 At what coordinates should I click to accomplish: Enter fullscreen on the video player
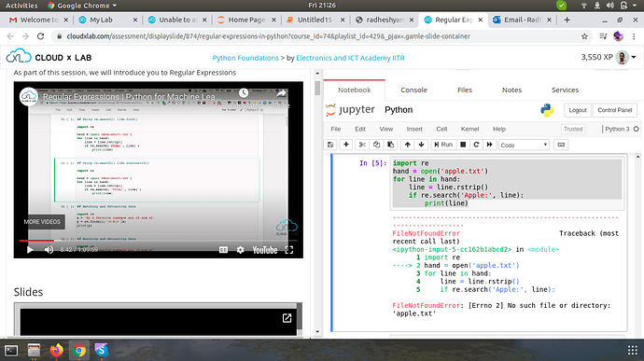click(289, 250)
